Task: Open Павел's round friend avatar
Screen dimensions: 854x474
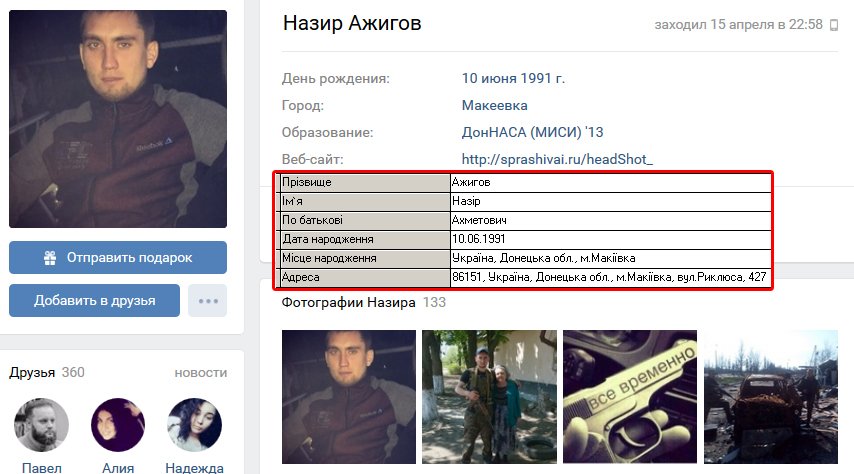Action: coord(41,425)
